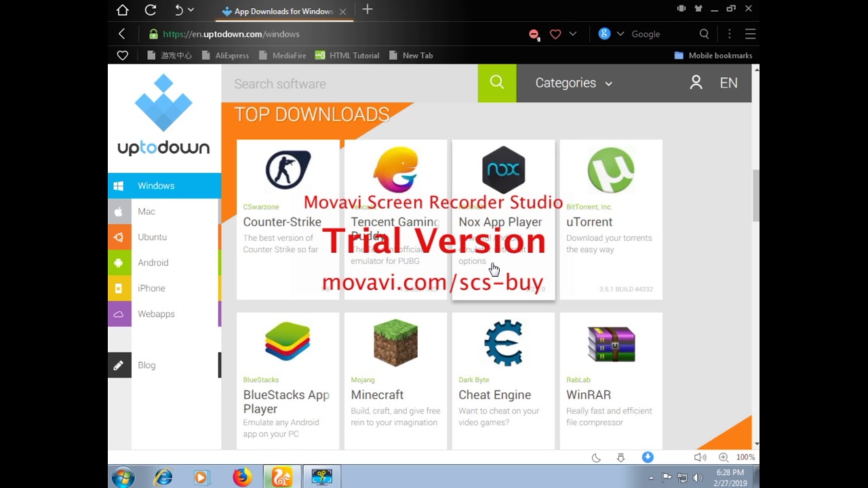Click the user account icon
This screenshot has height=488, width=868.
coord(696,83)
